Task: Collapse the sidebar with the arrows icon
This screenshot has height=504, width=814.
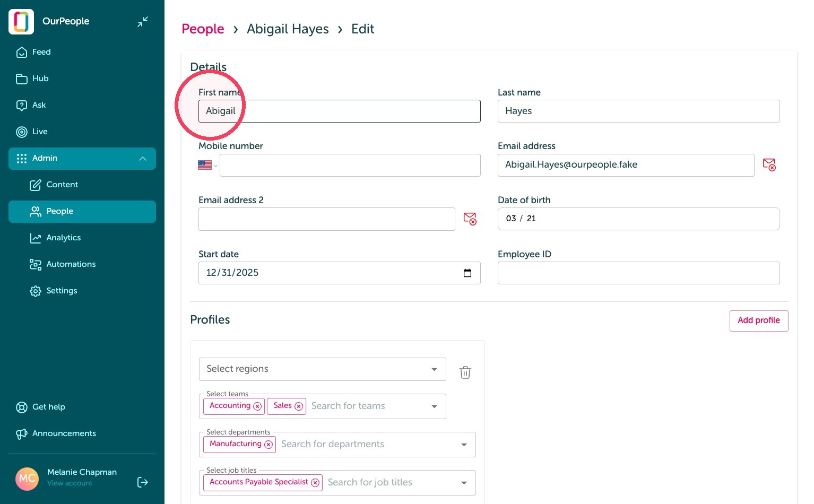Action: coord(143,22)
